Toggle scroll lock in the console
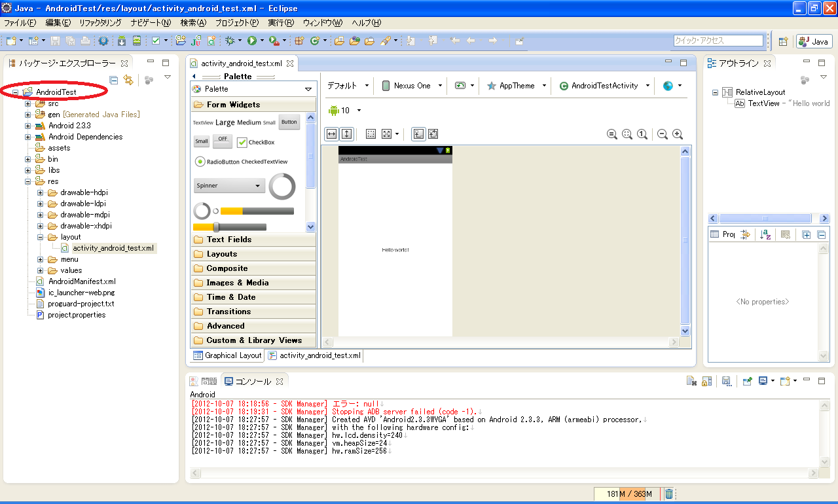This screenshot has width=838, height=504. coord(706,381)
